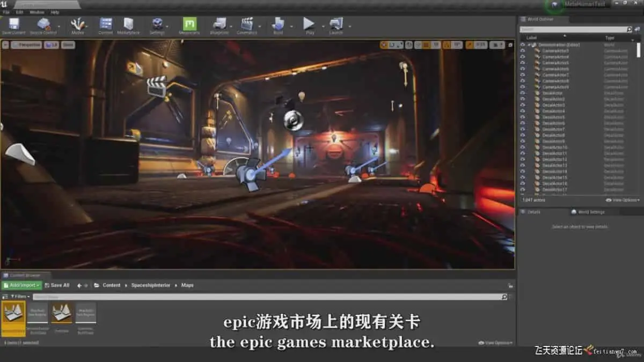
Task: Click the Content Browser back arrow
Action: click(x=79, y=285)
